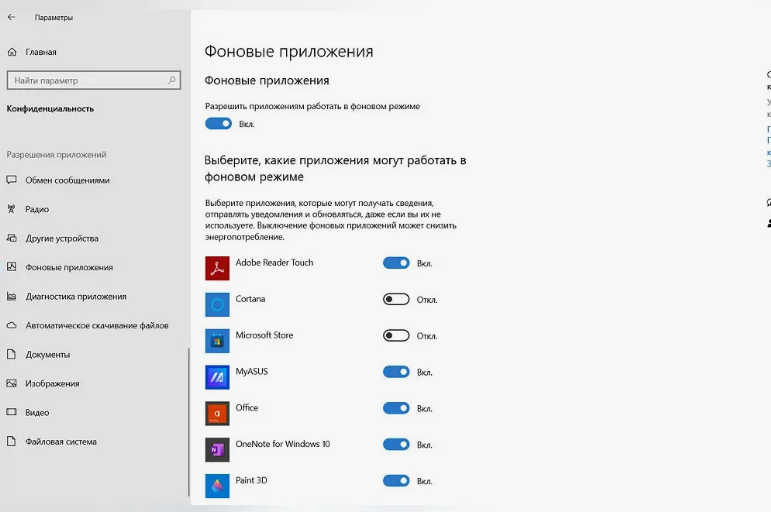
Task: Click the Office app icon
Action: coord(217,414)
